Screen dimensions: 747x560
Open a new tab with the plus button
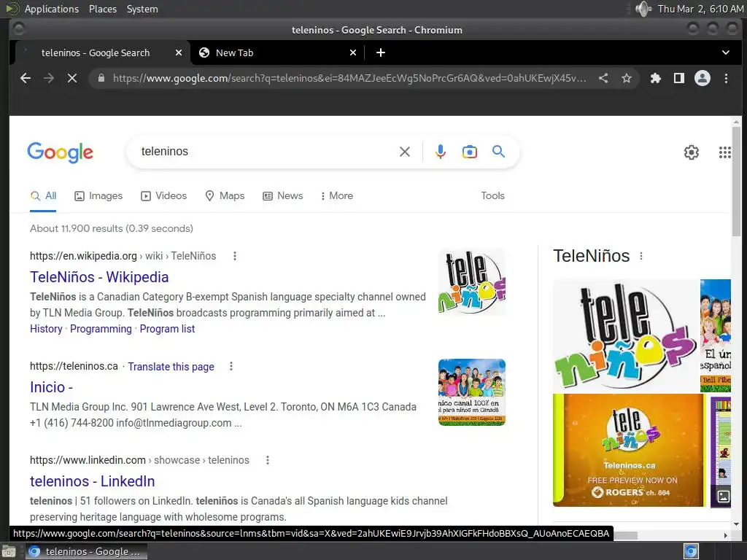click(x=381, y=52)
